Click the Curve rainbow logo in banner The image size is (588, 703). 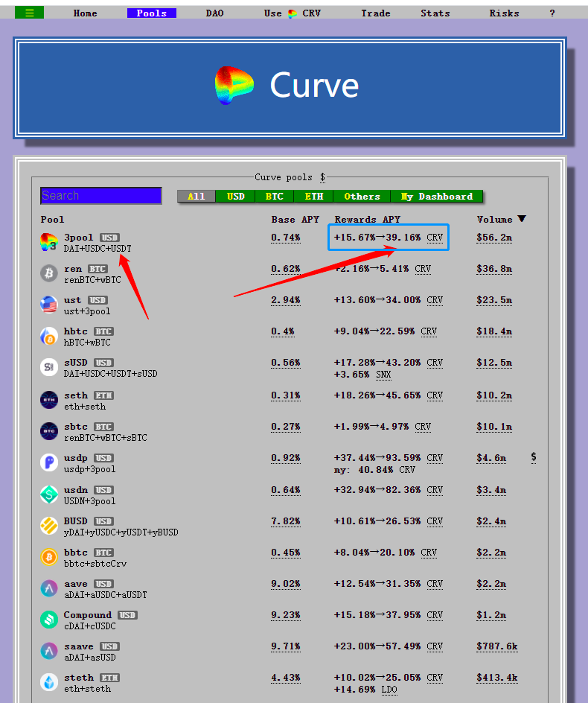(x=234, y=85)
